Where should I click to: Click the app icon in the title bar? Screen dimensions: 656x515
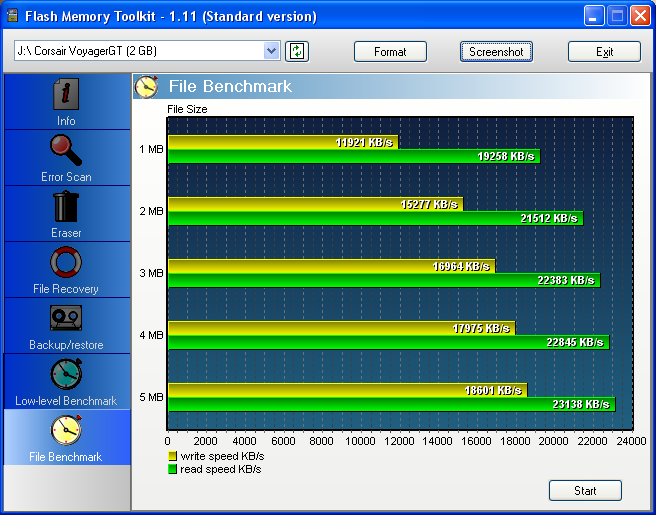point(13,16)
